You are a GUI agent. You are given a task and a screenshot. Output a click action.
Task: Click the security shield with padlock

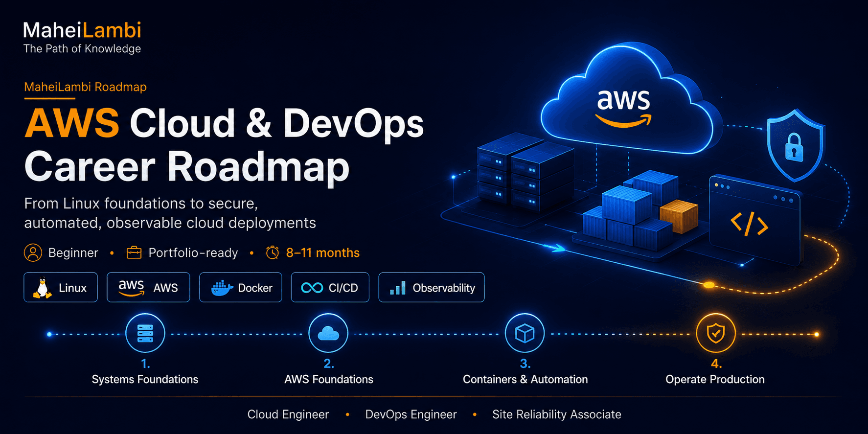tap(795, 145)
